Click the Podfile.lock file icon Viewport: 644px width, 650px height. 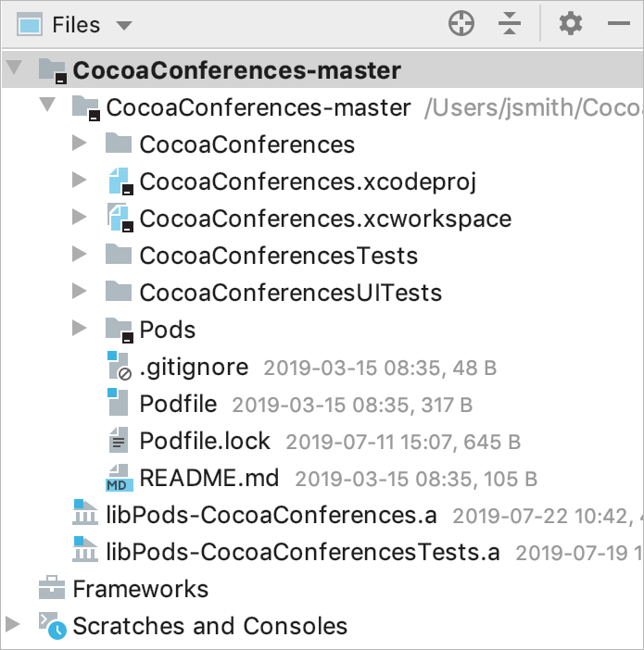[x=118, y=441]
